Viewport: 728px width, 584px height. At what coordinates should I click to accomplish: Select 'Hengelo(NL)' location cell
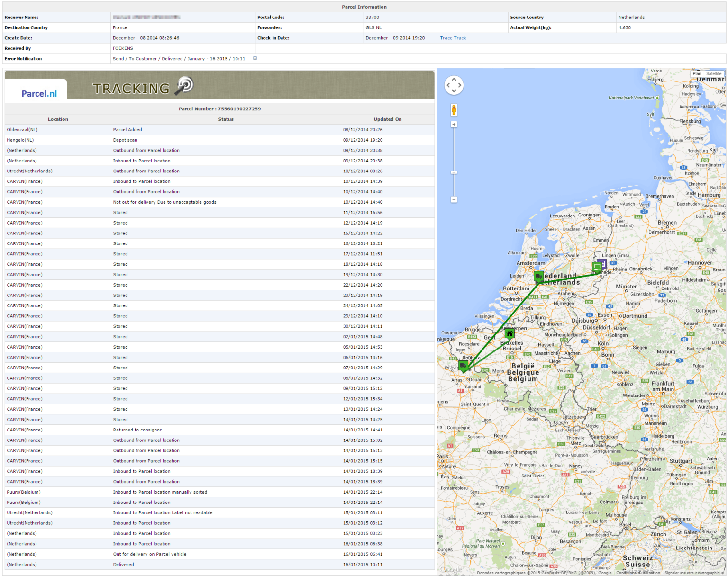click(x=58, y=140)
